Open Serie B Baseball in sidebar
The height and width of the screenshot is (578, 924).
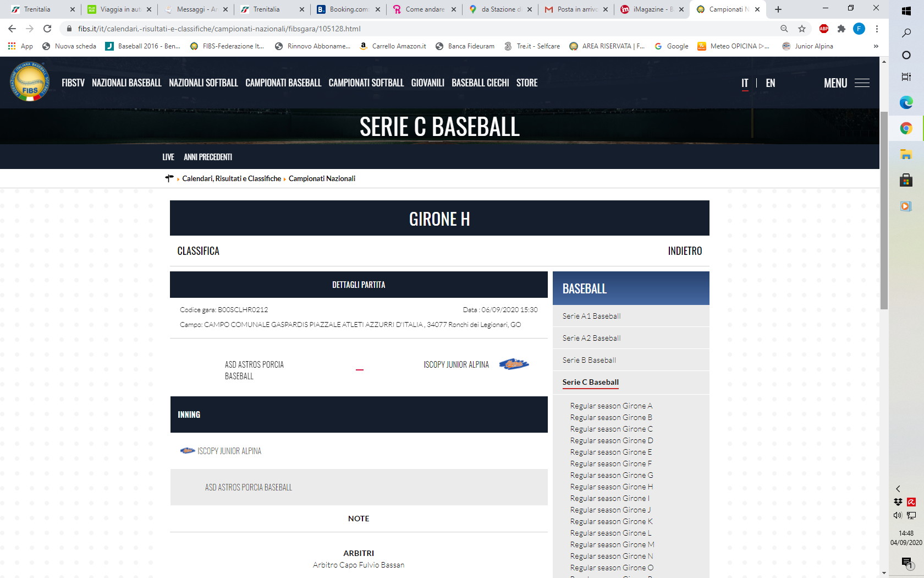click(x=589, y=360)
